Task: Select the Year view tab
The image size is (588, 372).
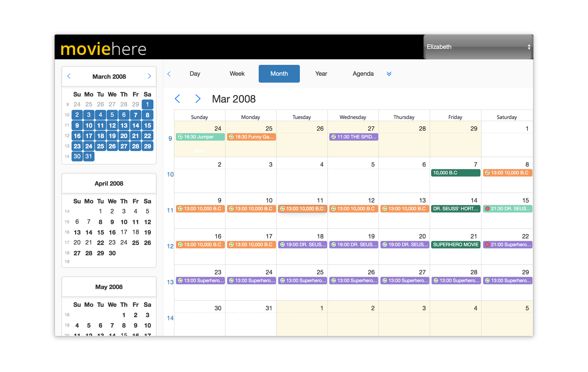Action: click(321, 74)
